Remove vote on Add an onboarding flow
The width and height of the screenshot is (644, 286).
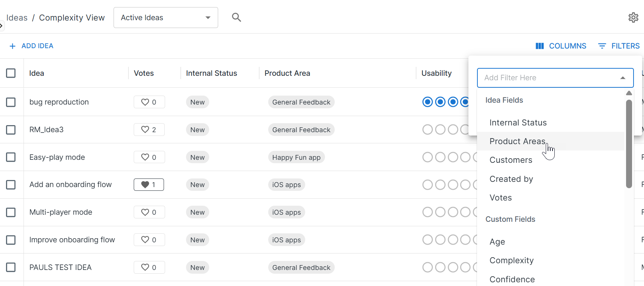click(145, 184)
